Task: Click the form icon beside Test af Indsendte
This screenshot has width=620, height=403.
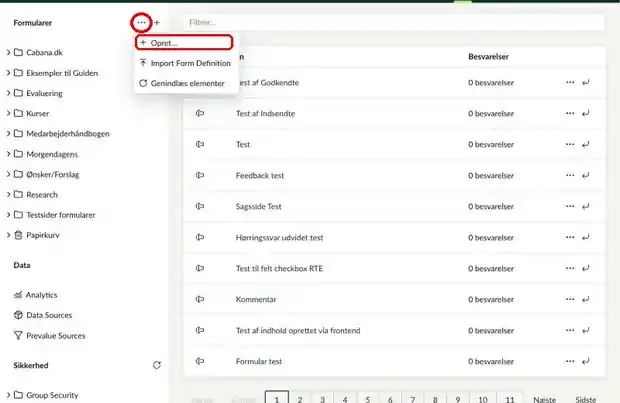Action: [x=200, y=113]
